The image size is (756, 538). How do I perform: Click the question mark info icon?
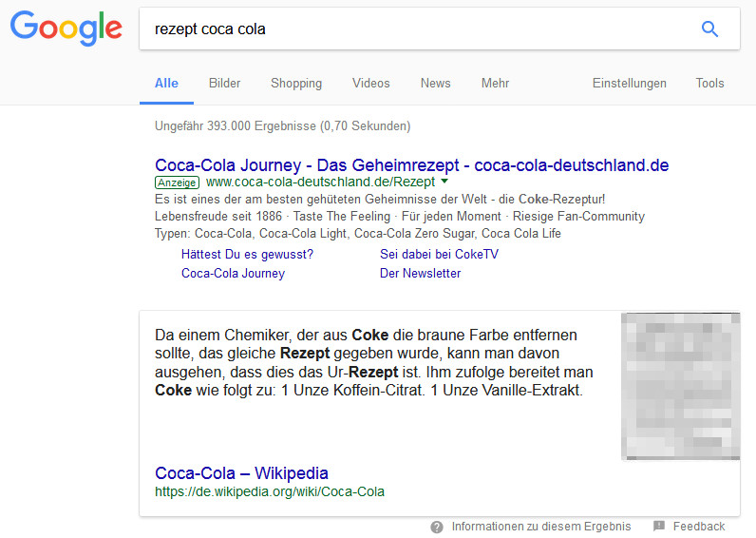(437, 527)
